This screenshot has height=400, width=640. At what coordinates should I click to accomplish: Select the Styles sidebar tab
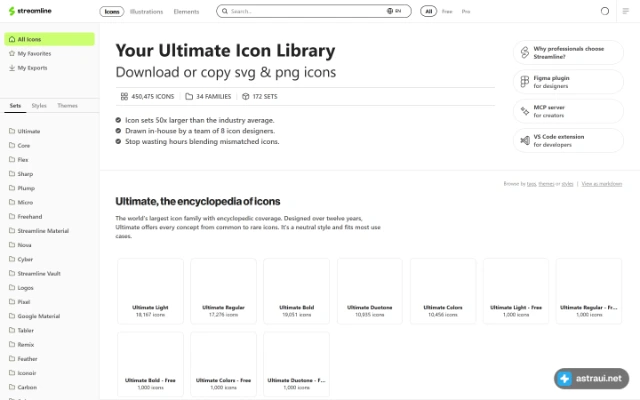(x=39, y=106)
